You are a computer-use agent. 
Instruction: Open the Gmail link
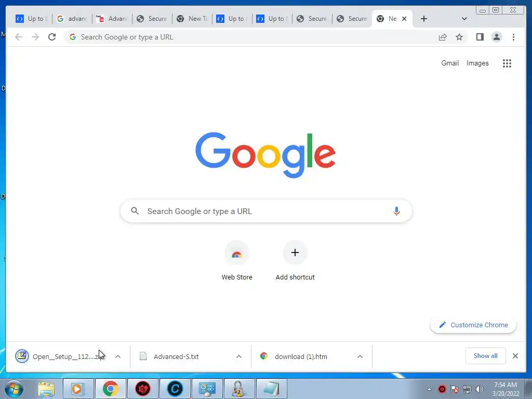click(450, 63)
